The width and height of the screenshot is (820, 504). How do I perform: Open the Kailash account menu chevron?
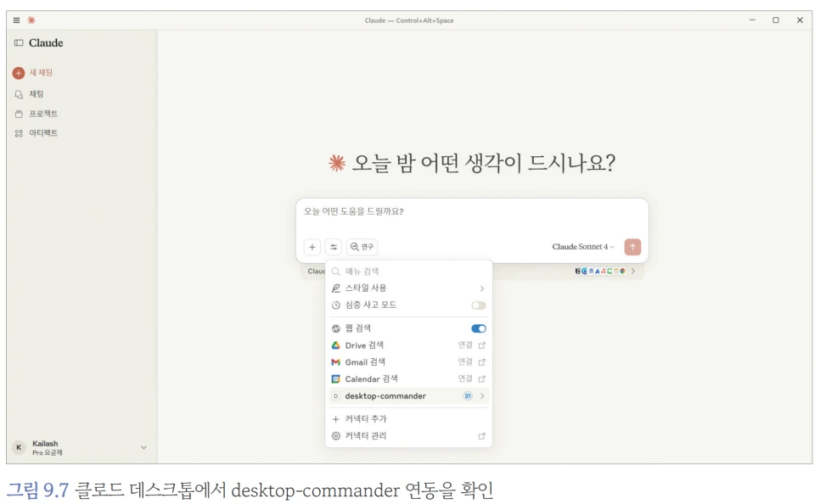pos(143,447)
